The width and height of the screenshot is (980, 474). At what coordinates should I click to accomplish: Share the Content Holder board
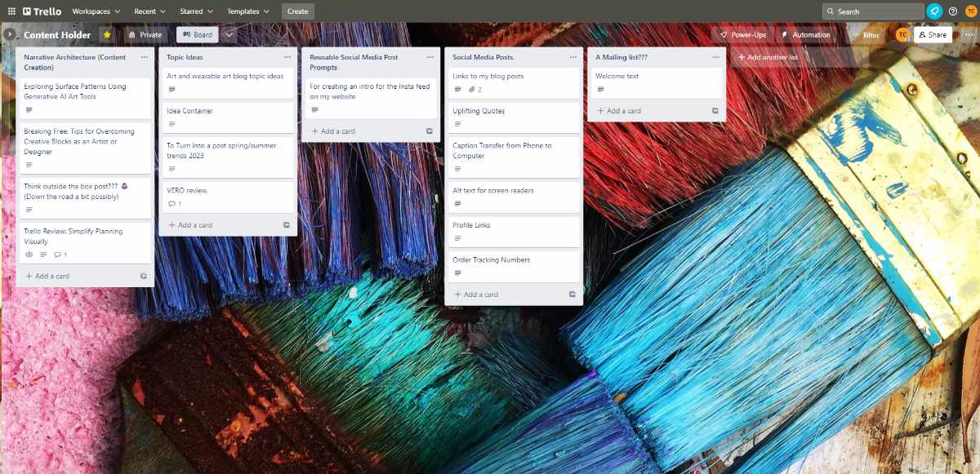932,34
